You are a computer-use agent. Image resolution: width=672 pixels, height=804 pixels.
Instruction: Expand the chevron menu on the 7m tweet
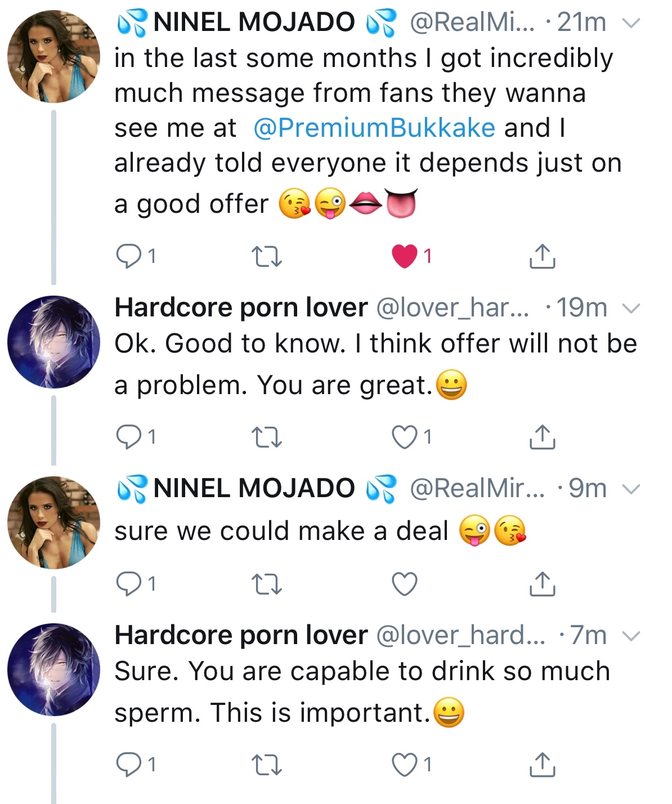[632, 636]
